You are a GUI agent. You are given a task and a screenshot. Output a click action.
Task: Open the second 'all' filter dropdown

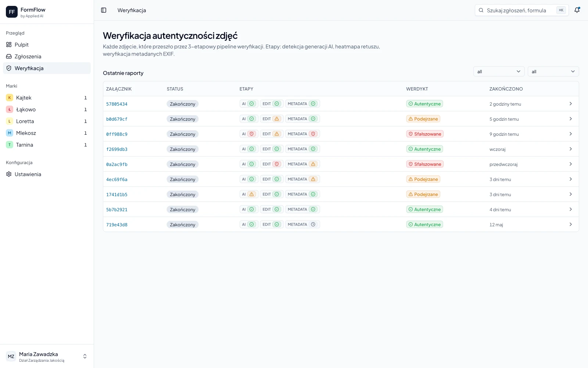tap(553, 71)
